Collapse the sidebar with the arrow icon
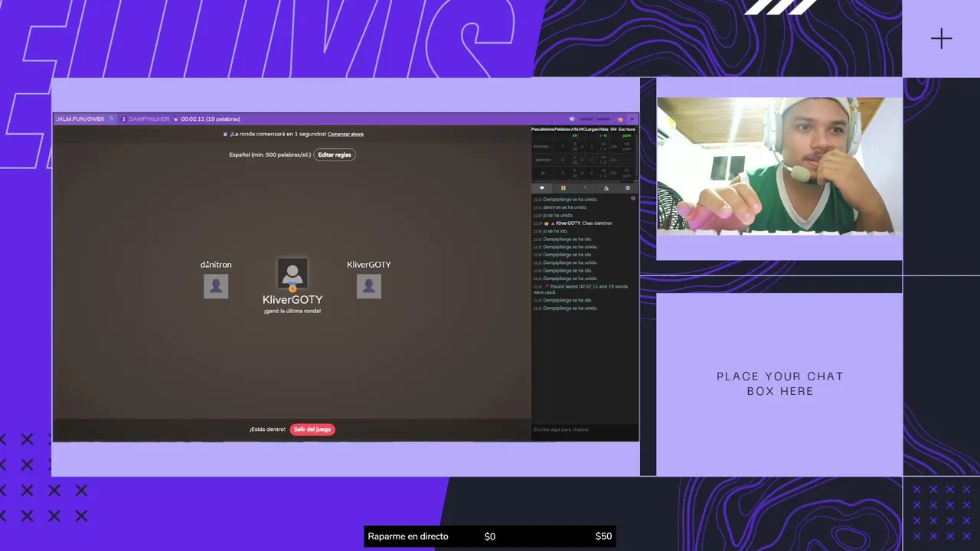The width and height of the screenshot is (980, 551). pyautogui.click(x=632, y=119)
